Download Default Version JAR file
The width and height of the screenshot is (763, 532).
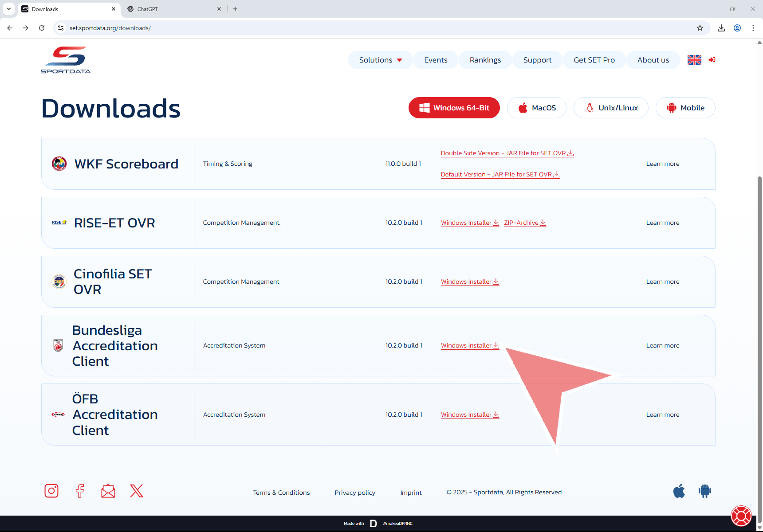[500, 174]
